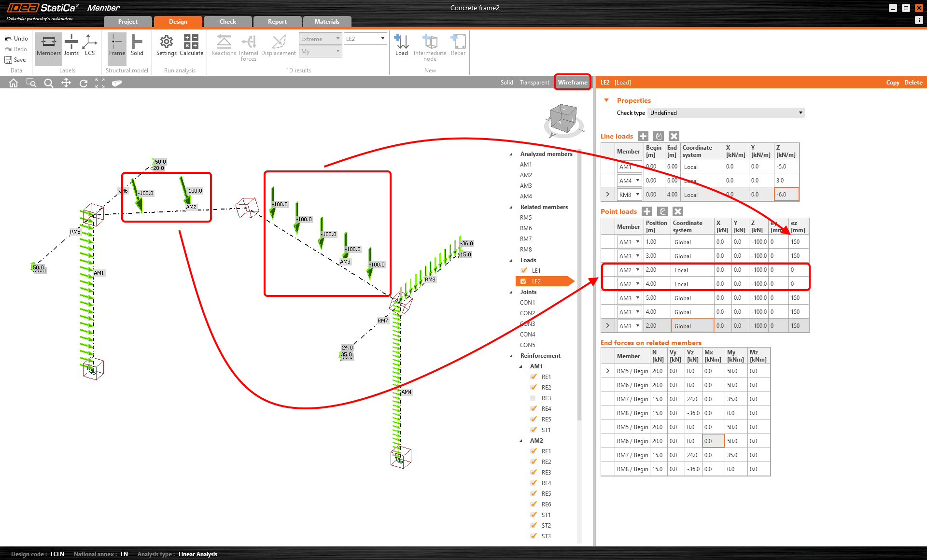Screen dimensions: 927x560
Task: Open the Check type dropdown
Action: pos(726,113)
